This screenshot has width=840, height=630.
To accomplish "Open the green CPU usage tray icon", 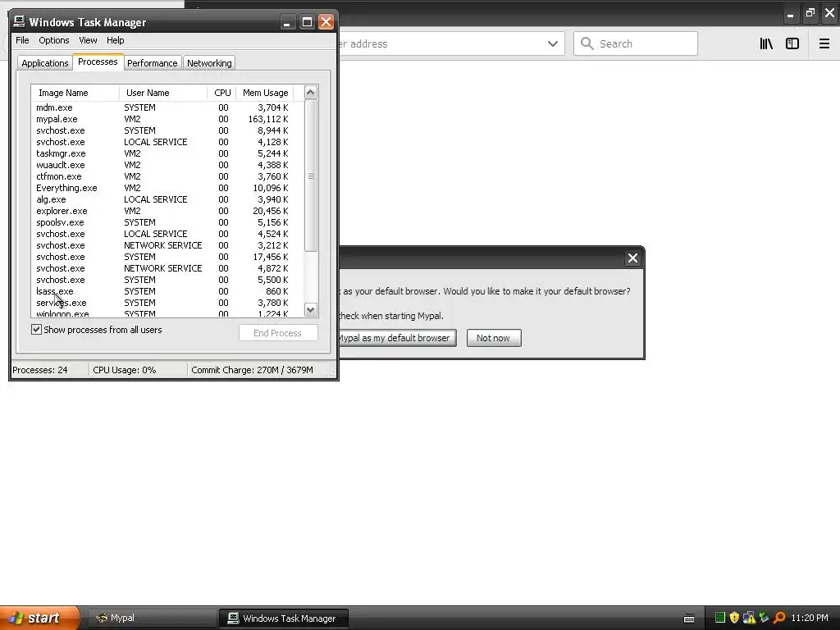I will pos(720,618).
